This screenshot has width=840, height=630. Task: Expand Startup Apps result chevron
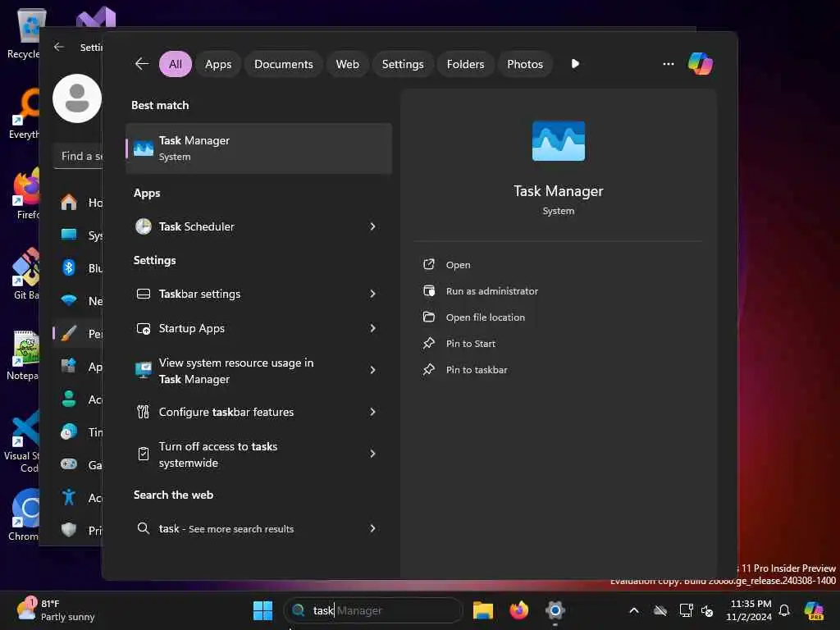coord(373,328)
